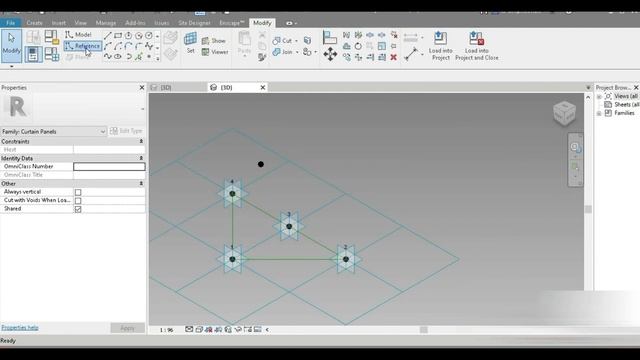Screen dimensions: 640x360
Task: Open the work plane Viewer
Action: [x=215, y=52]
